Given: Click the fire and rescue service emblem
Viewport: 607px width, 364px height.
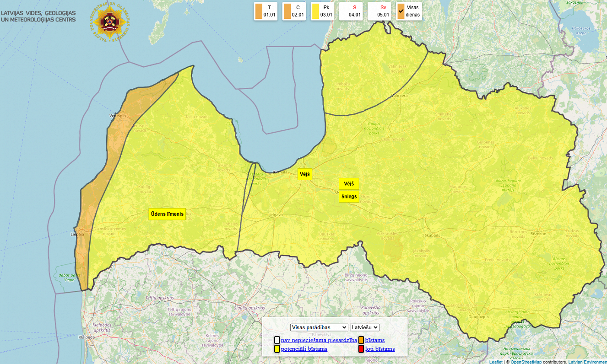Looking at the screenshot, I should click(x=109, y=21).
